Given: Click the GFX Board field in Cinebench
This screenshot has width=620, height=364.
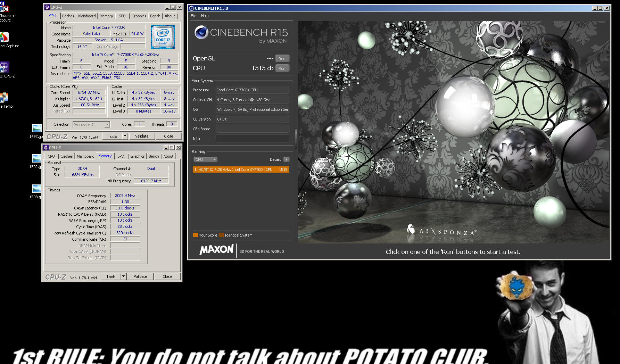Looking at the screenshot, I should tap(253, 129).
